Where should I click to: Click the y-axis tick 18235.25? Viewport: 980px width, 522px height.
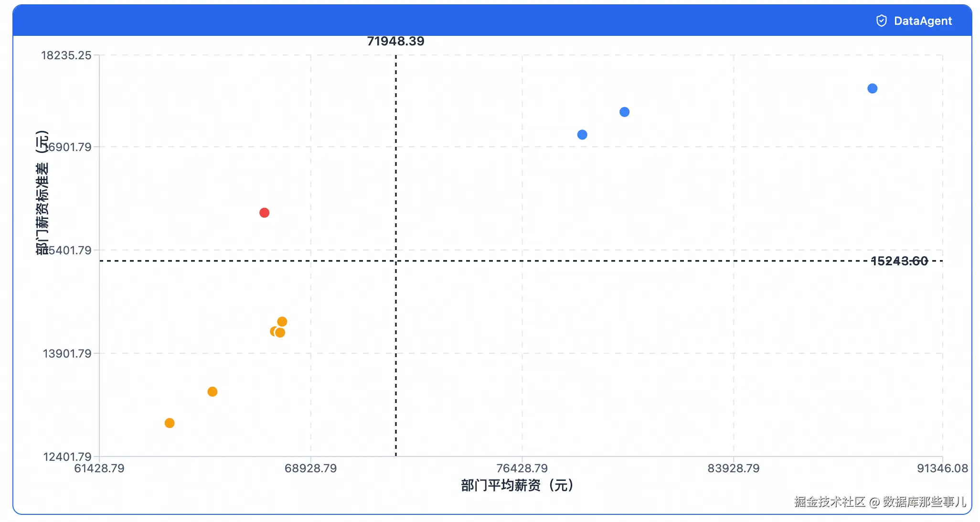66,55
